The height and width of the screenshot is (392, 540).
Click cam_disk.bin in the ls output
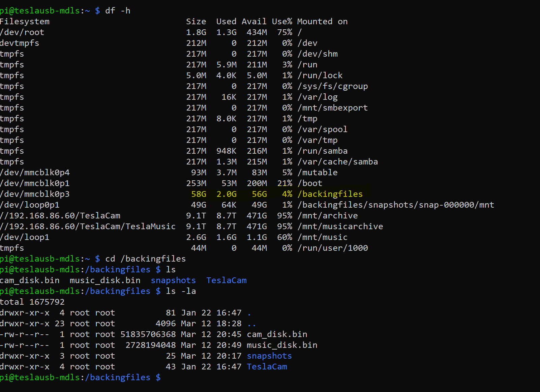click(x=30, y=280)
